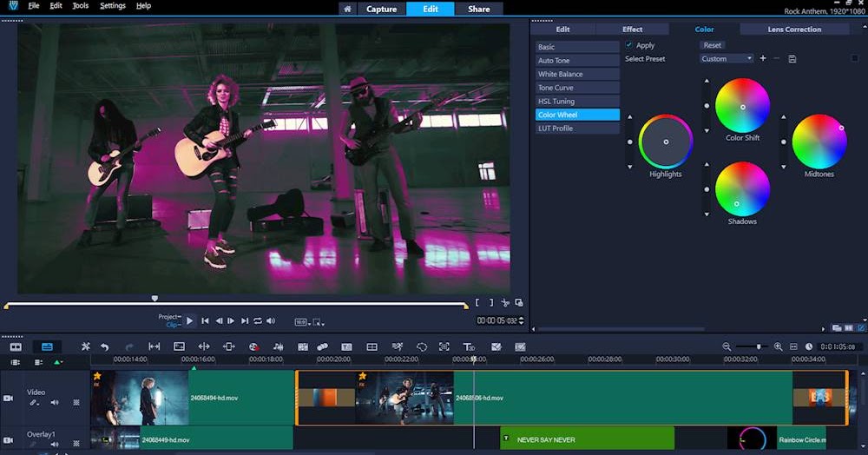Click the Midtones color wheel
868x455 pixels.
click(x=819, y=142)
